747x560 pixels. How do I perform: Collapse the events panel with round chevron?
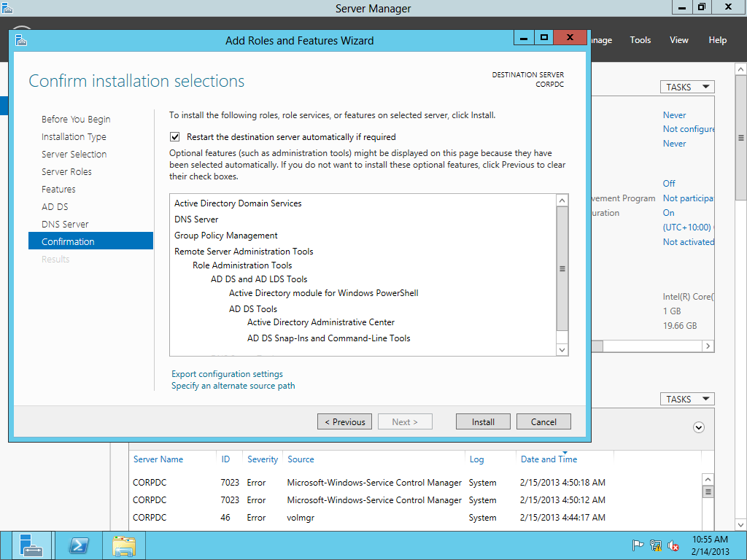point(699,428)
